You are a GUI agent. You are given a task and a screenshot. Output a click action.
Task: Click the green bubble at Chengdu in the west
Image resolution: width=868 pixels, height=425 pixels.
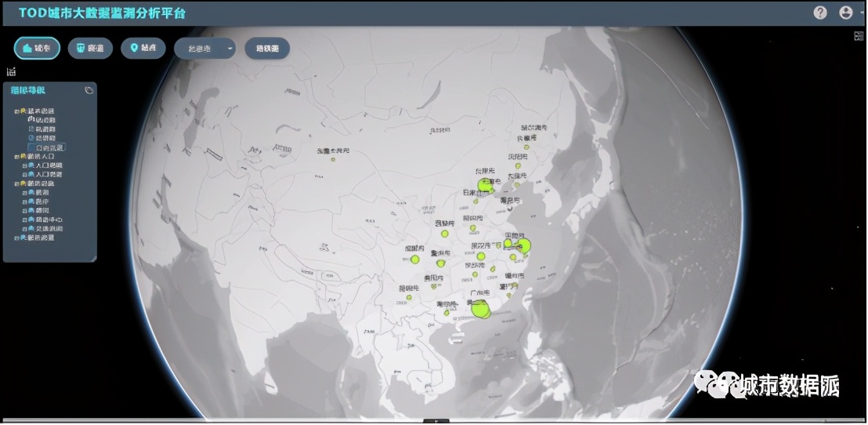(x=414, y=260)
